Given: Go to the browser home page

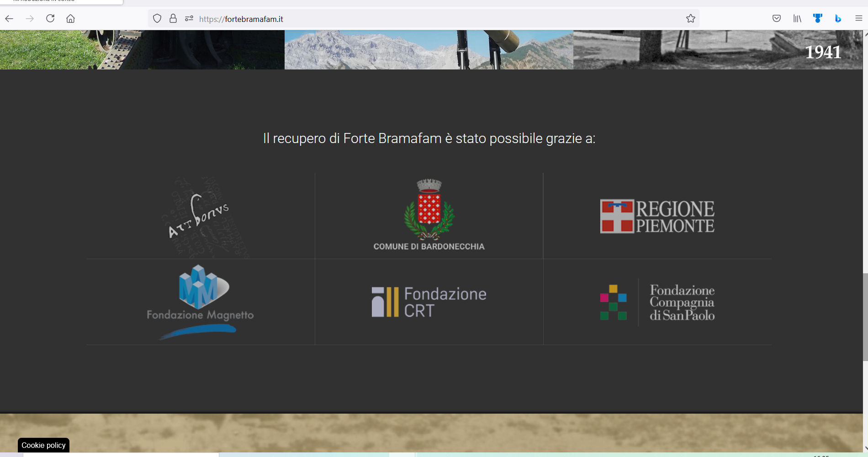Looking at the screenshot, I should 70,19.
